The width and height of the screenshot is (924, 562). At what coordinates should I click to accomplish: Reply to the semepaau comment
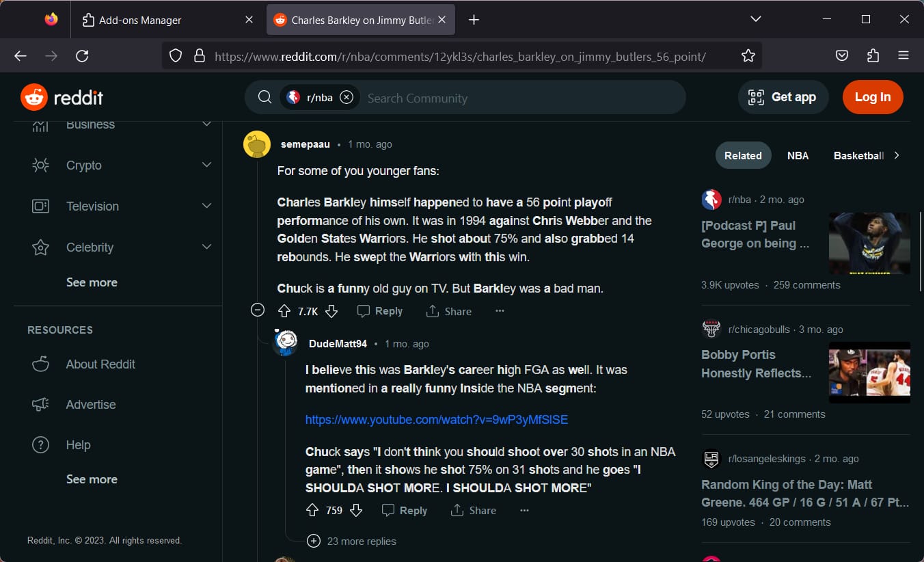point(380,311)
